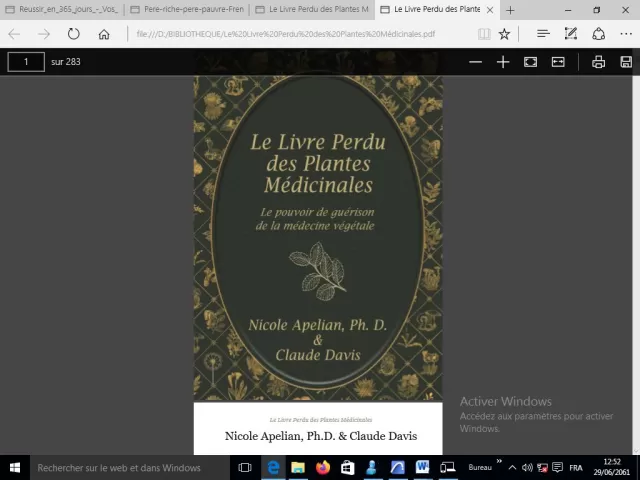Change the FRA keyboard language
640x480 pixels.
[x=576, y=467]
